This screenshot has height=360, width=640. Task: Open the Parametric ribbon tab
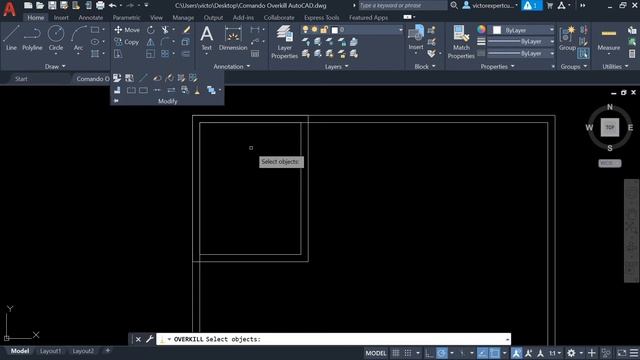(126, 18)
